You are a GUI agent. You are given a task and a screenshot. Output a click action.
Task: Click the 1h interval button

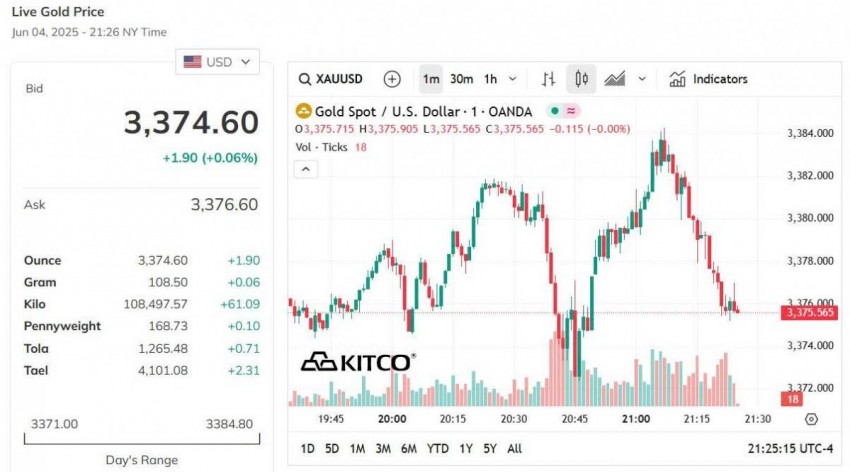(490, 79)
